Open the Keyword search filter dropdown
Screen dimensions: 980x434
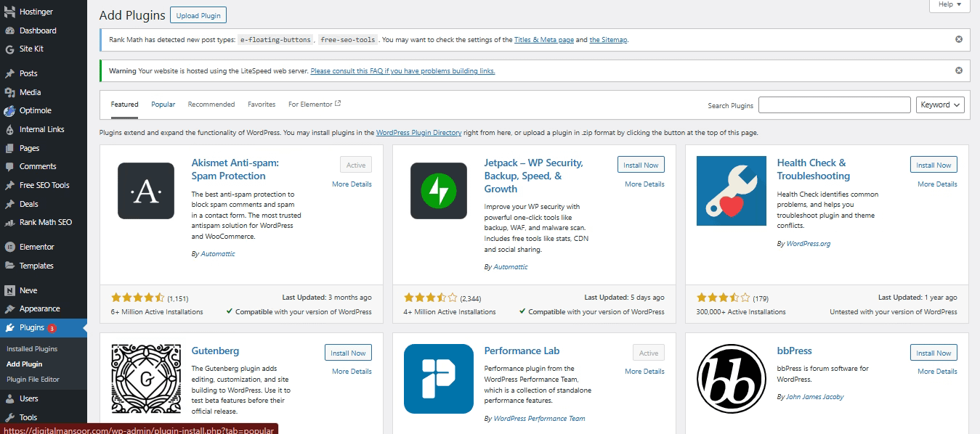[x=939, y=105]
